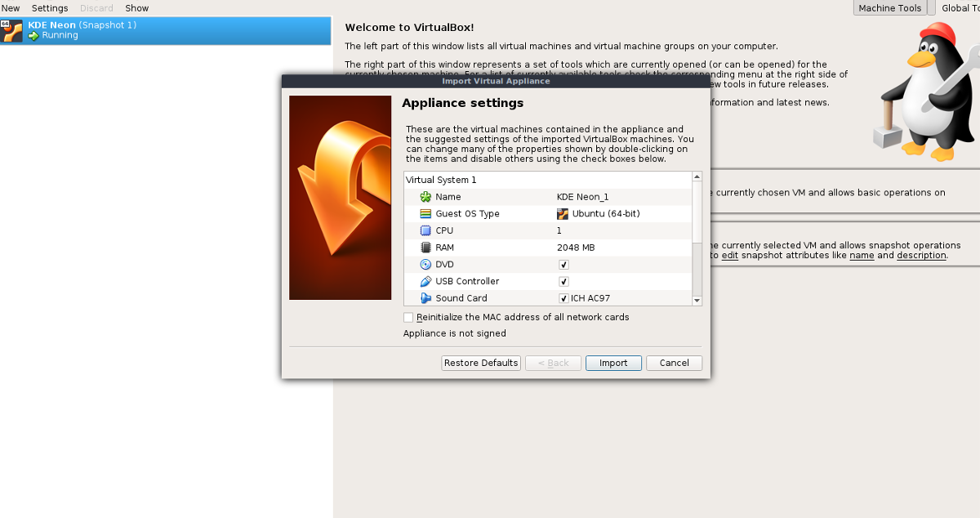Image resolution: width=980 pixels, height=518 pixels.
Task: Click the CPU icon in appliance settings
Action: click(x=424, y=230)
